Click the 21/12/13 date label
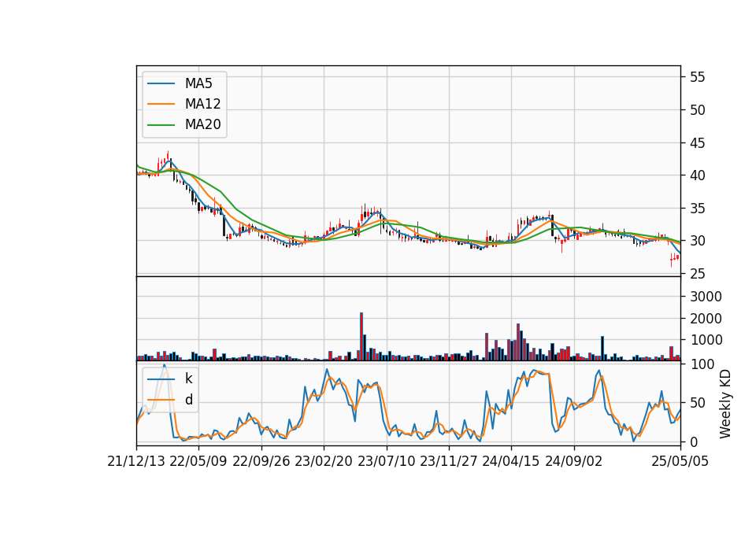This screenshot has height=543, width=756. pyautogui.click(x=136, y=461)
